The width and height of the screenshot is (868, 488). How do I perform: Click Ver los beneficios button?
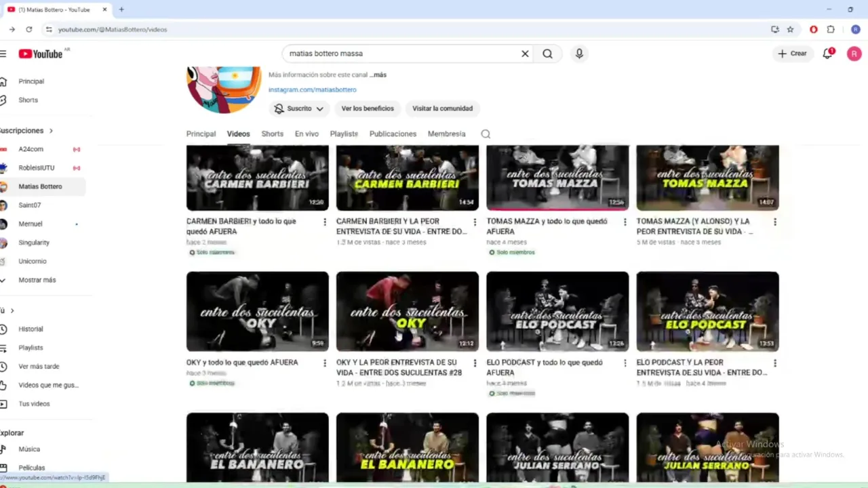click(368, 108)
